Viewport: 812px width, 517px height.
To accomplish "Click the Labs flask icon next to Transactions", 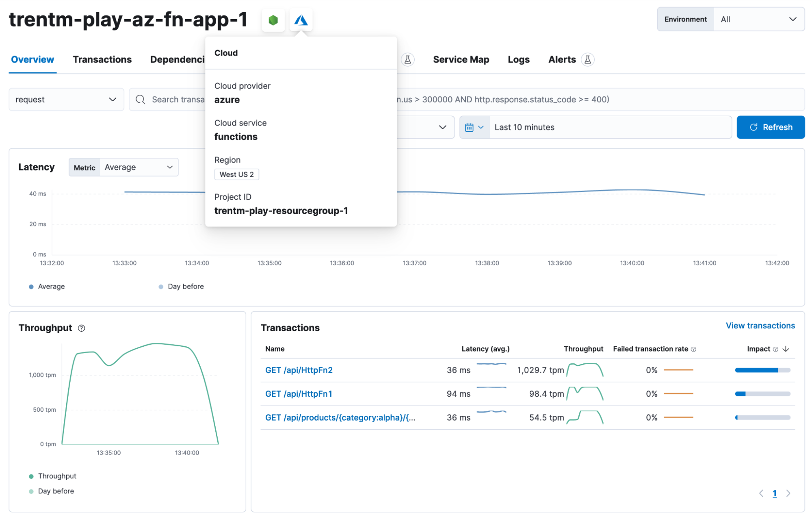I will (x=408, y=59).
